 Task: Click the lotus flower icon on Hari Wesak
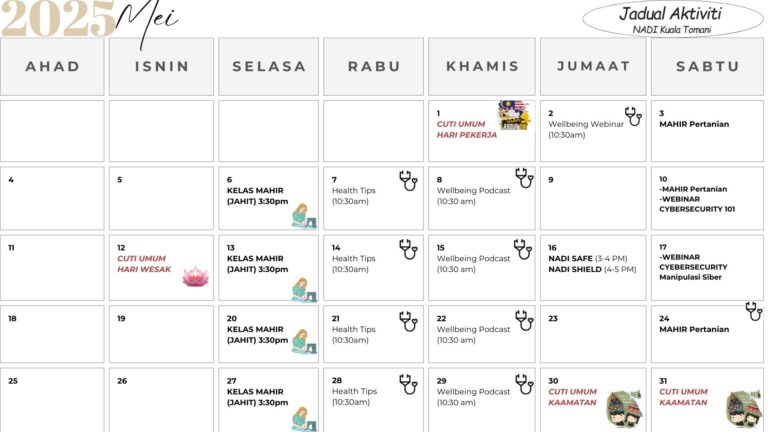[195, 276]
